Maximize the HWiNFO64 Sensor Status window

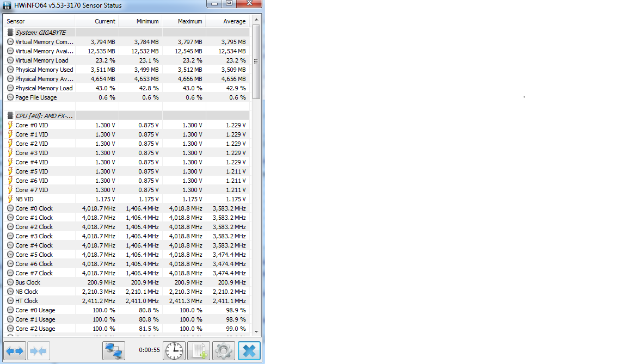pos(229,4)
